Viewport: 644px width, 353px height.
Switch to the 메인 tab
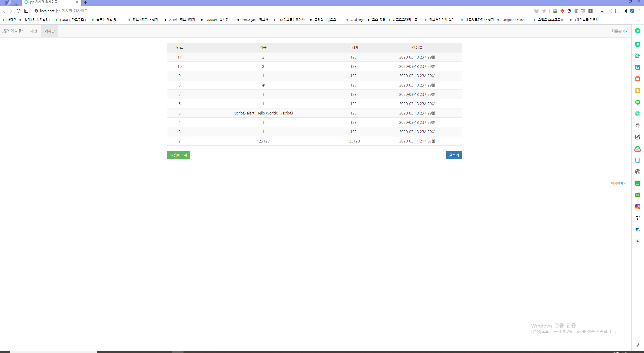pos(34,31)
